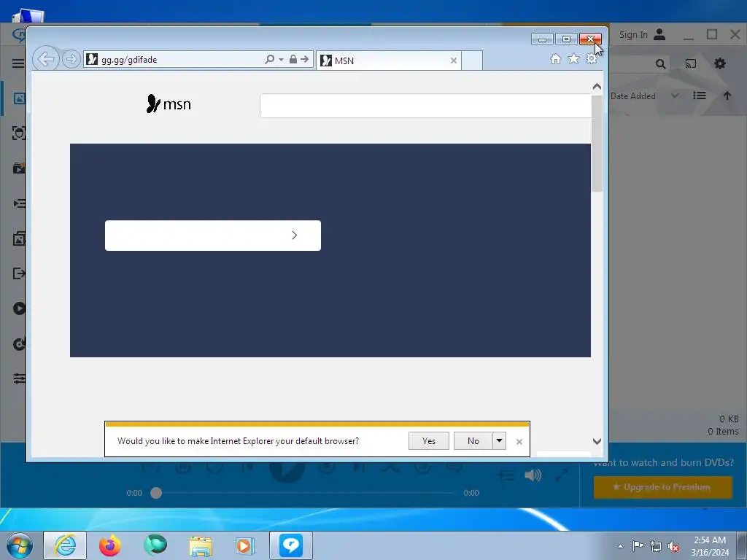Open settings gear in background player
This screenshot has height=560, width=747.
click(720, 63)
